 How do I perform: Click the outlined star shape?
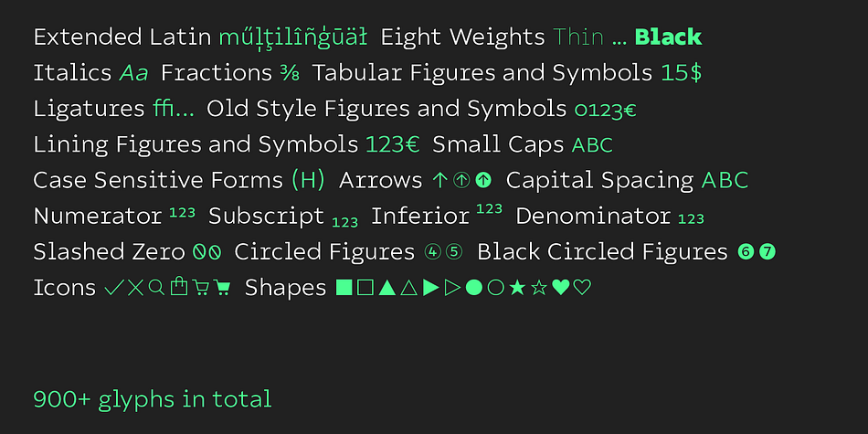[539, 287]
